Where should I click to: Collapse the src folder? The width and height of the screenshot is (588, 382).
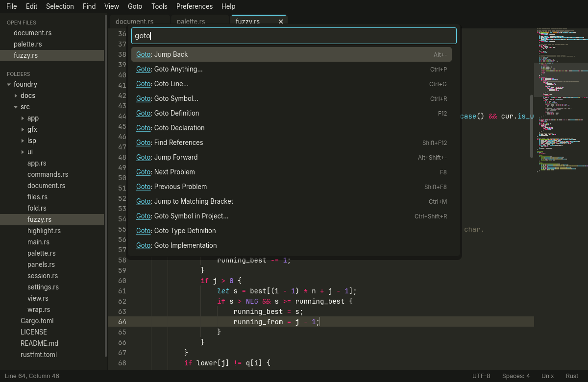pos(16,107)
